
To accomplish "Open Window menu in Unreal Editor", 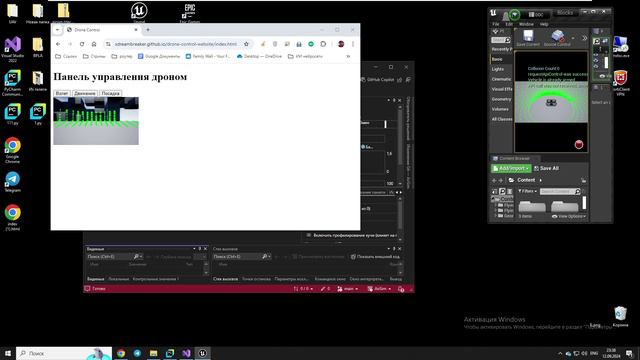I will [526, 24].
